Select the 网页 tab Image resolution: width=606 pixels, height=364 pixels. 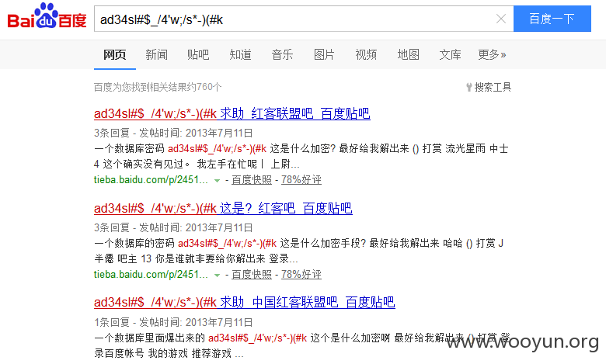tap(115, 55)
